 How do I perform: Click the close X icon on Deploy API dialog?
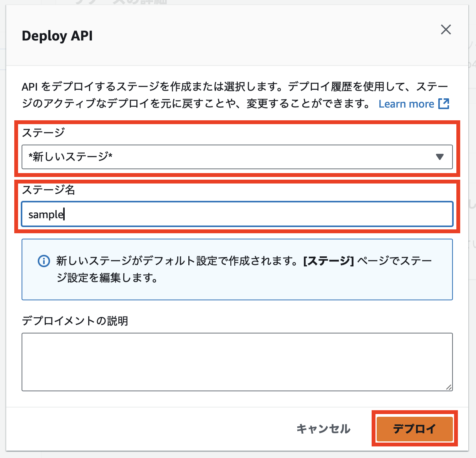pyautogui.click(x=446, y=30)
